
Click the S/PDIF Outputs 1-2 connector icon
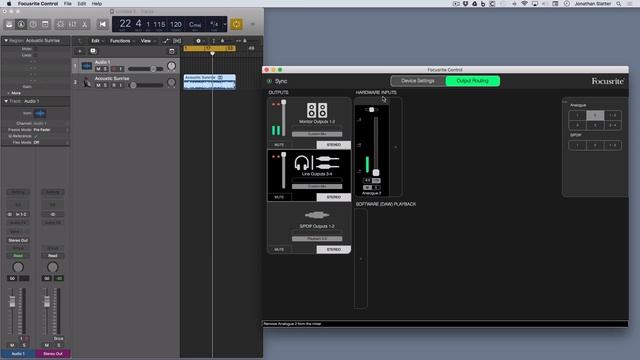pos(317,215)
